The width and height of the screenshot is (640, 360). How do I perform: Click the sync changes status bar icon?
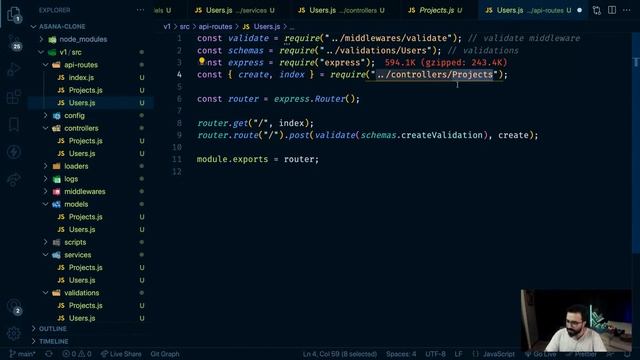(49, 354)
